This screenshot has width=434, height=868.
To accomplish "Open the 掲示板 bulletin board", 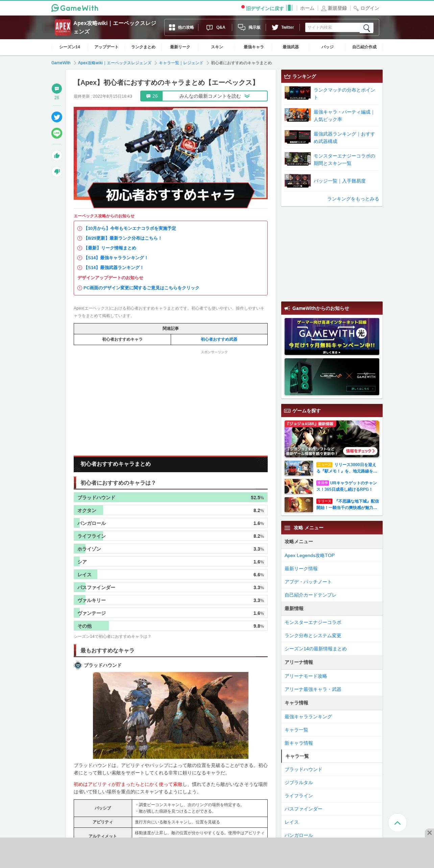I will [249, 27].
